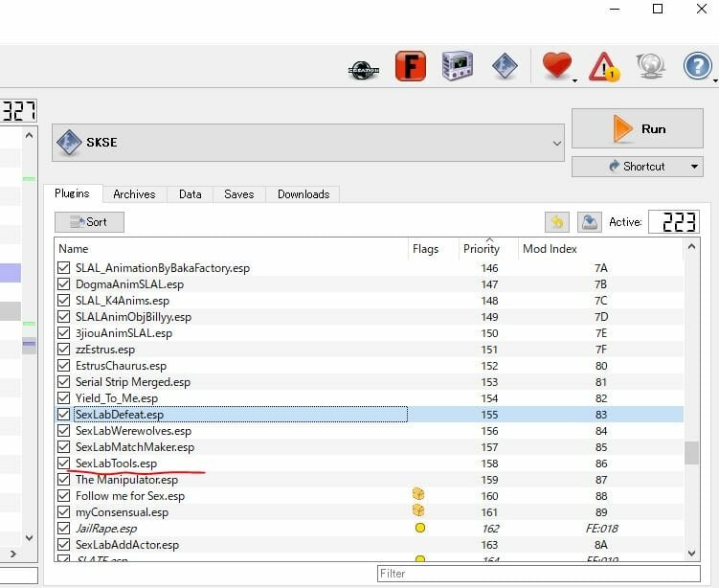Switch to the Downloads tab
719x588 pixels.
(303, 194)
